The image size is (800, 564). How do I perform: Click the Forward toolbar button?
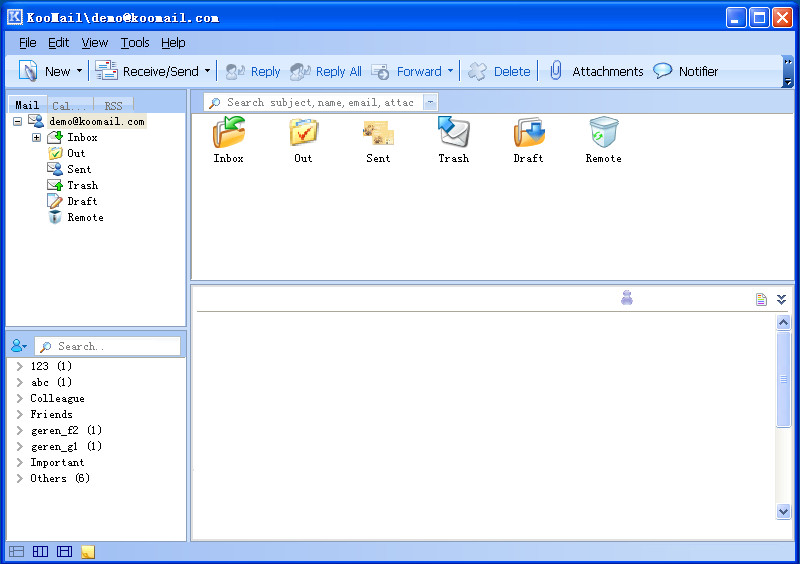click(x=407, y=71)
